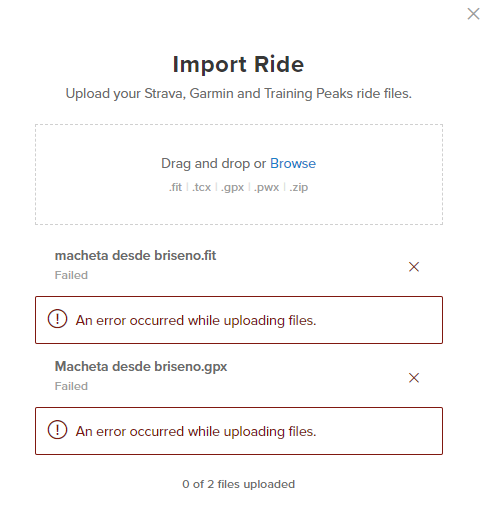The width and height of the screenshot is (486, 531).
Task: Click the .fit format label in drop zone
Action: [x=175, y=187]
